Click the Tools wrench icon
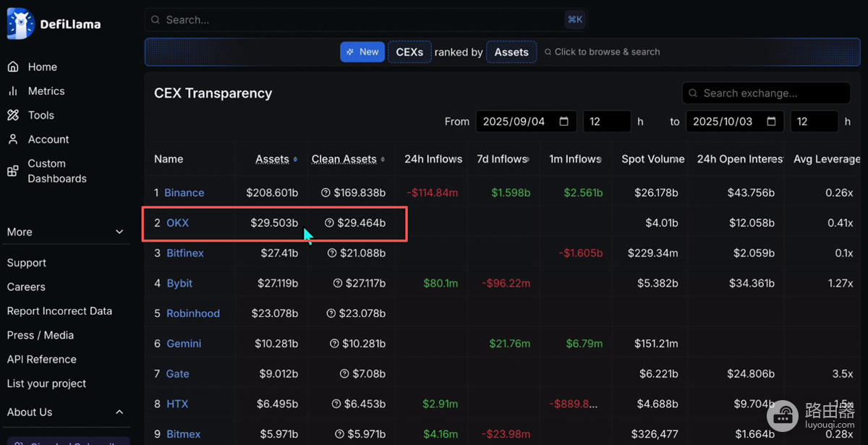 coord(13,115)
